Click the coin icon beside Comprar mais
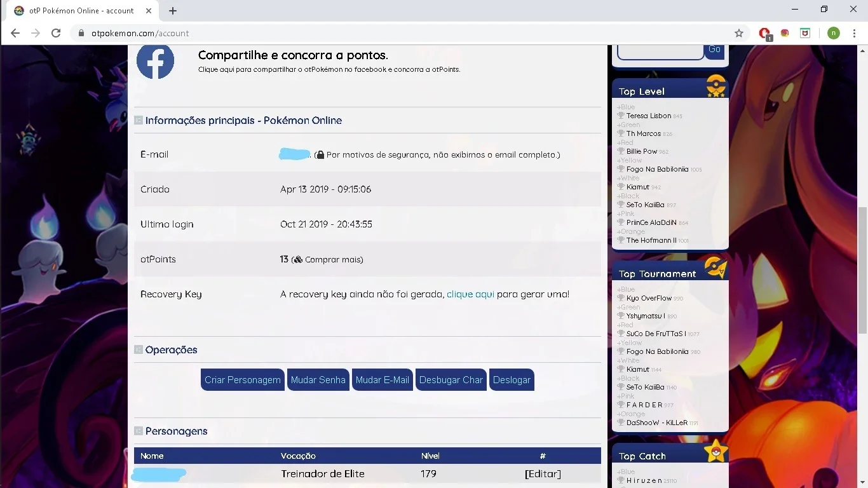 click(x=297, y=259)
